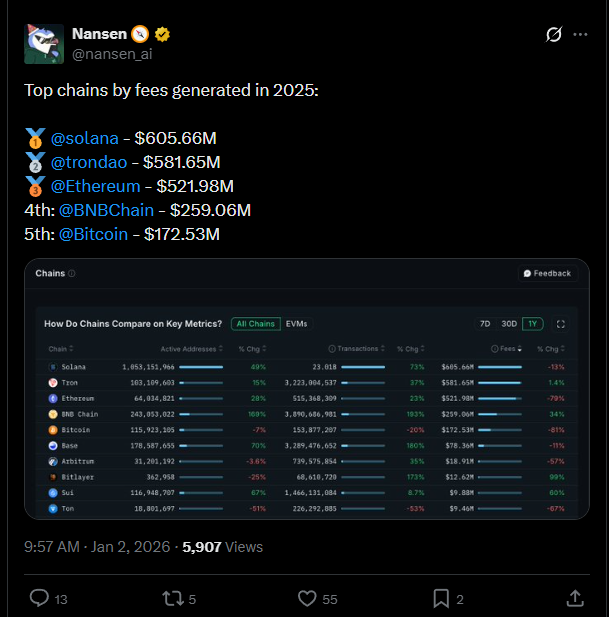Like the post with the heart icon
This screenshot has width=609, height=617.
308,598
